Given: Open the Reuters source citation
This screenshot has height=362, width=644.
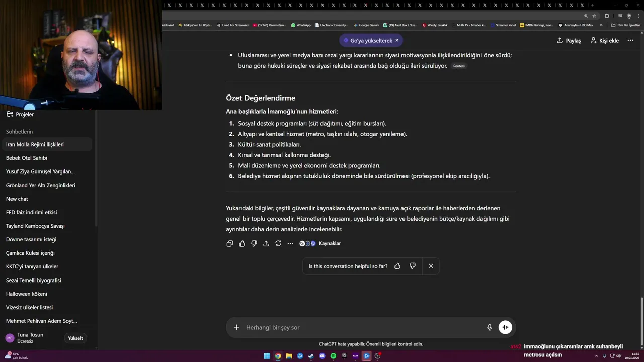Looking at the screenshot, I should click(x=459, y=66).
